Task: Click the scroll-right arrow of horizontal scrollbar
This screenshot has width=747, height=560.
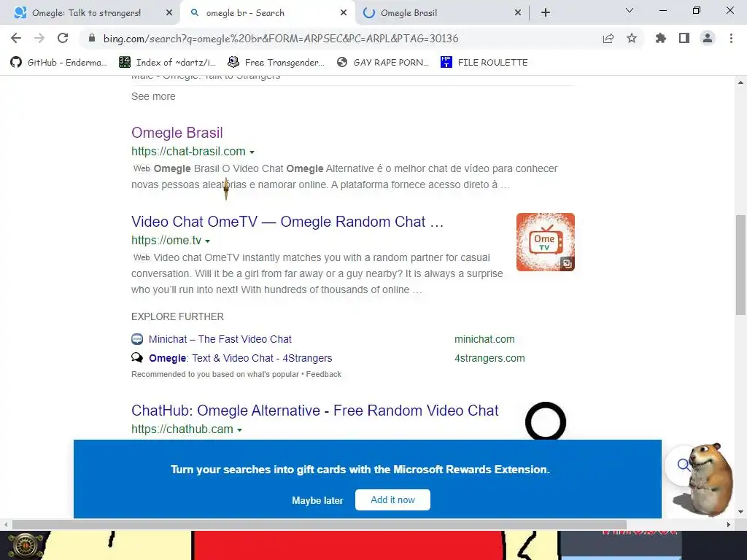Action: 729,524
